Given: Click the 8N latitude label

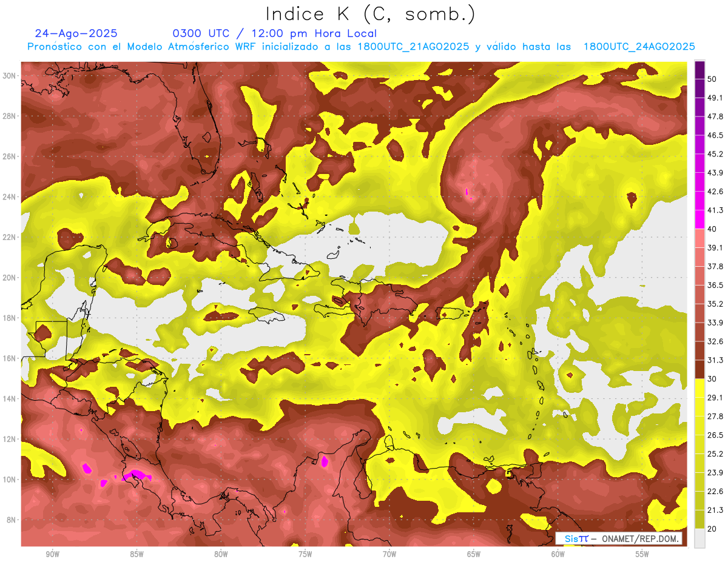Looking at the screenshot, I should pos(12,520).
